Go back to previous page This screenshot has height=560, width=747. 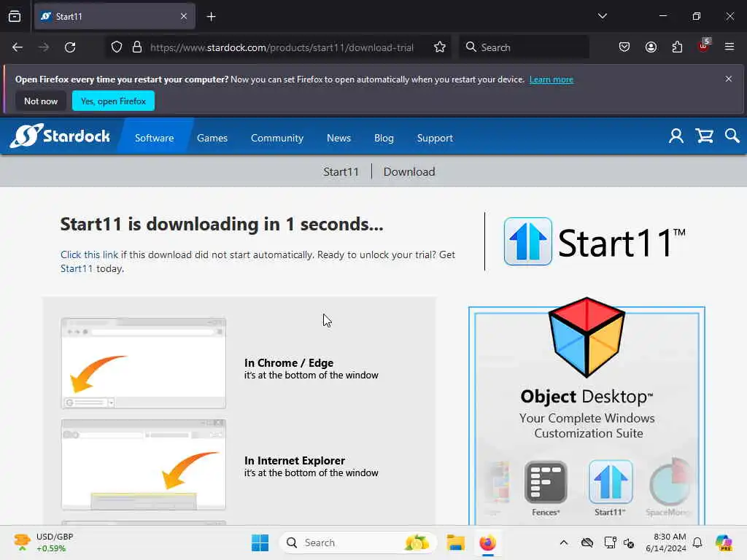tap(18, 47)
